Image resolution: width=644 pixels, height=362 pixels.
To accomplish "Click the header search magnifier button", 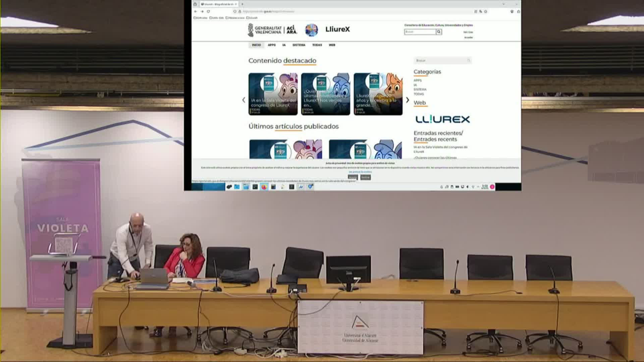I will point(439,32).
